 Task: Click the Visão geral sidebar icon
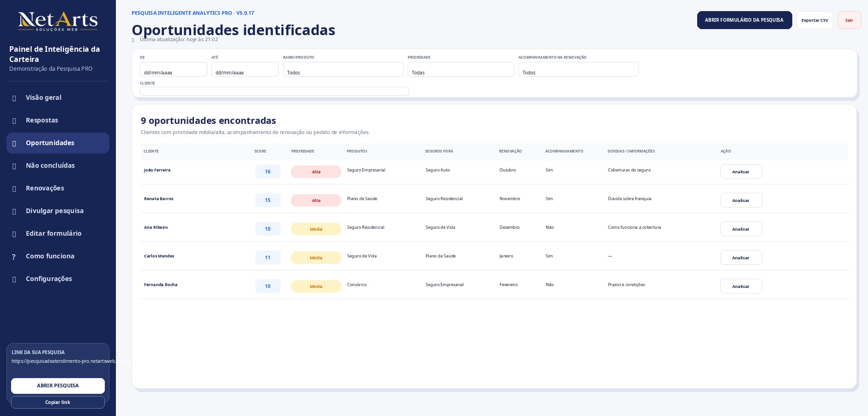click(x=14, y=98)
